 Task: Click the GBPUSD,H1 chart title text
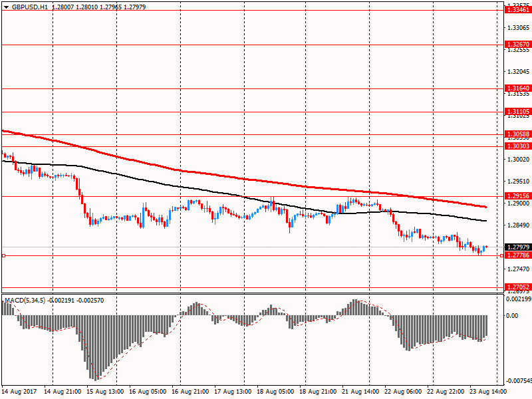click(x=30, y=7)
